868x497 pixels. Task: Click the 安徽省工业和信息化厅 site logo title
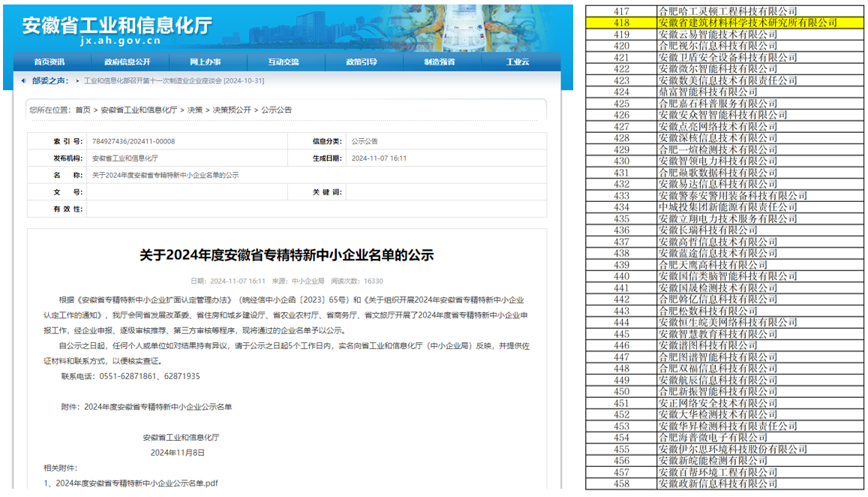[117, 26]
